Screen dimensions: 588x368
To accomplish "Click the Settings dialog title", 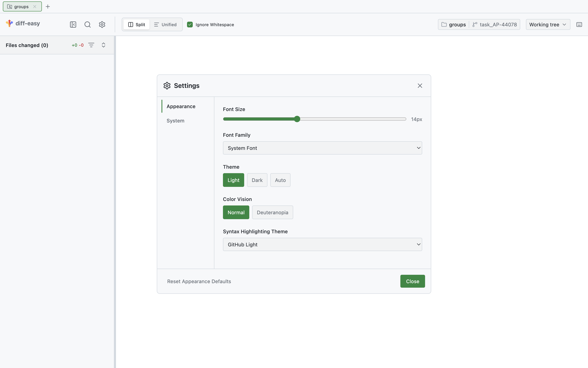I will pos(187,86).
